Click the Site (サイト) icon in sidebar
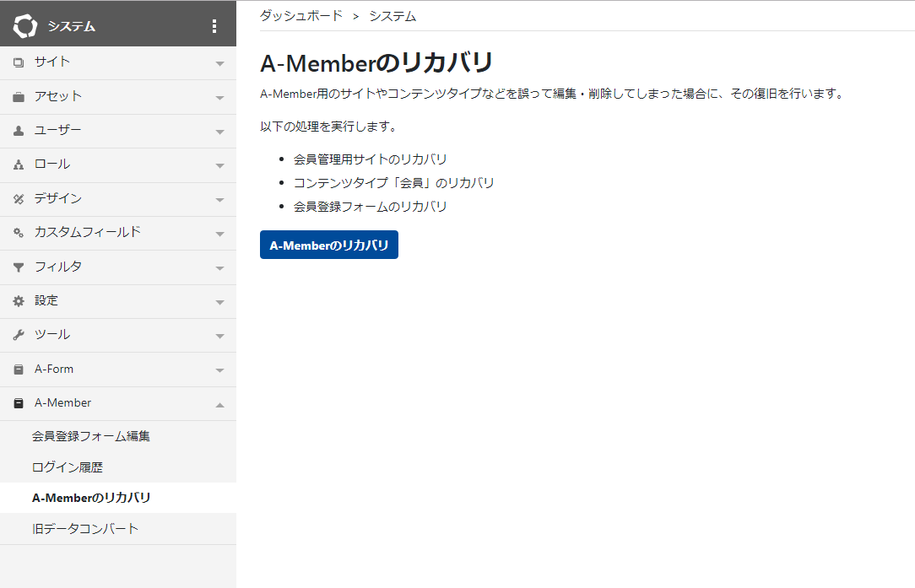Image resolution: width=915 pixels, height=588 pixels. click(19, 62)
